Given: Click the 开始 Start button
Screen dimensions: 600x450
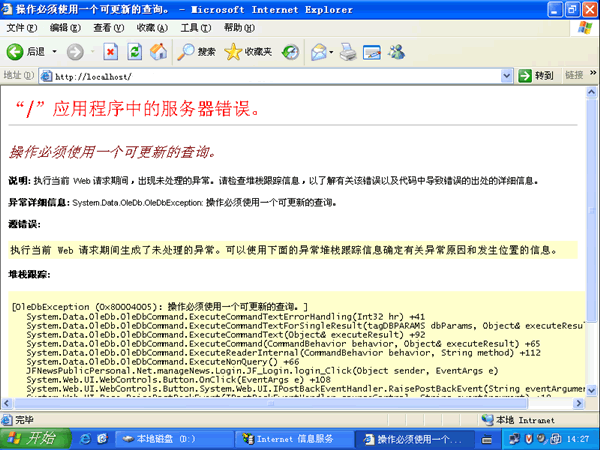Looking at the screenshot, I should pyautogui.click(x=35, y=439).
